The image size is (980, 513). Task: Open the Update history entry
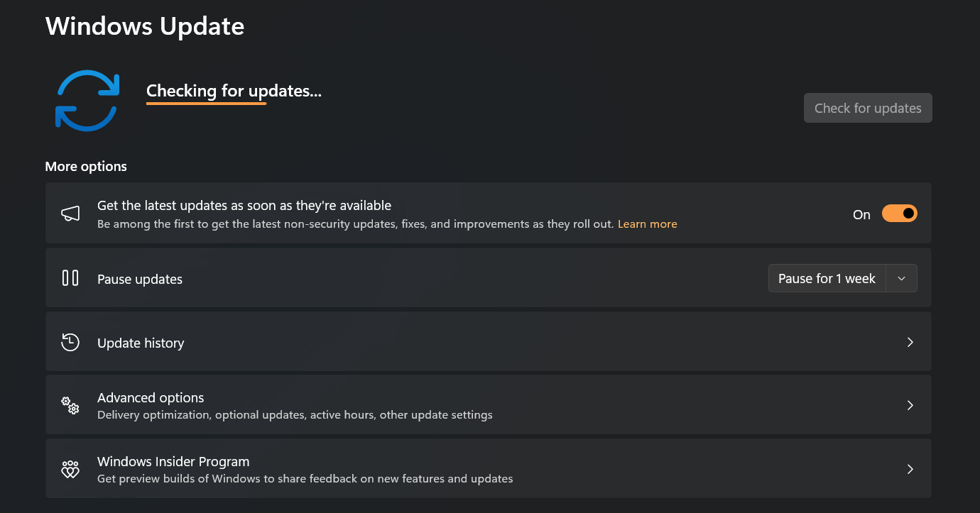coord(141,343)
